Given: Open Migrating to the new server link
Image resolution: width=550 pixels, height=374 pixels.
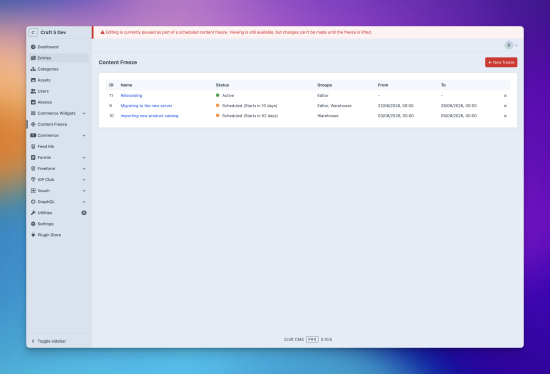Looking at the screenshot, I should coord(146,106).
